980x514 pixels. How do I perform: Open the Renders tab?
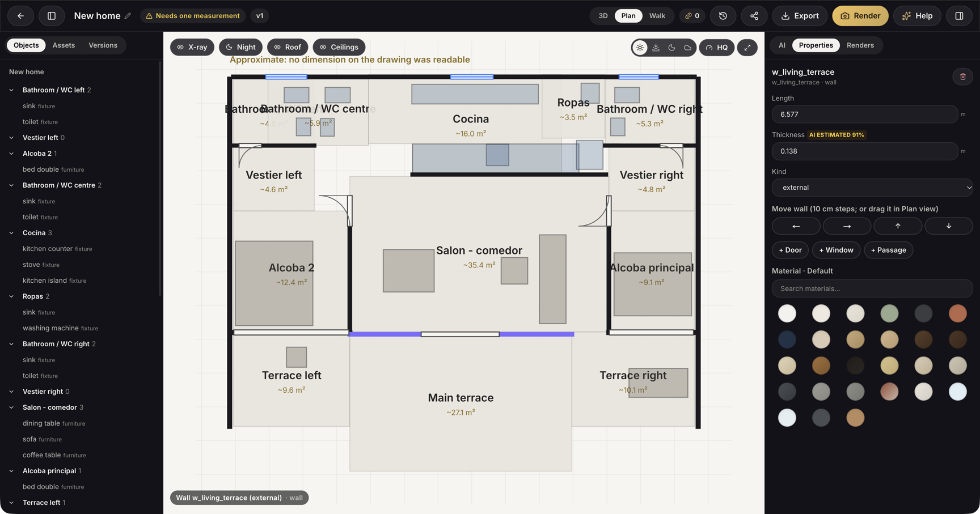tap(860, 45)
